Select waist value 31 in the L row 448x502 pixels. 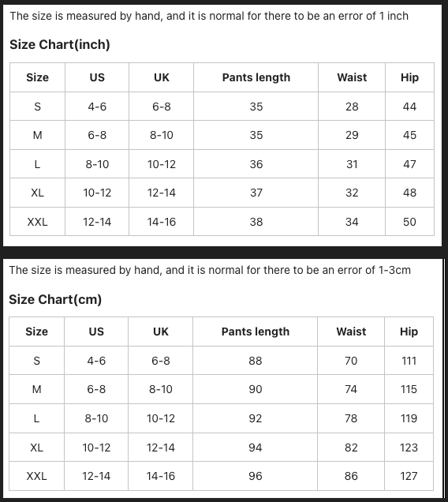click(x=352, y=164)
